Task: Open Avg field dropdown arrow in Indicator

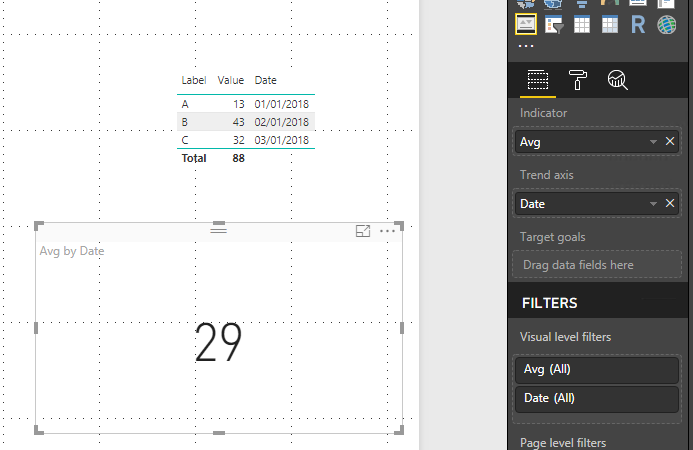Action: pyautogui.click(x=653, y=142)
